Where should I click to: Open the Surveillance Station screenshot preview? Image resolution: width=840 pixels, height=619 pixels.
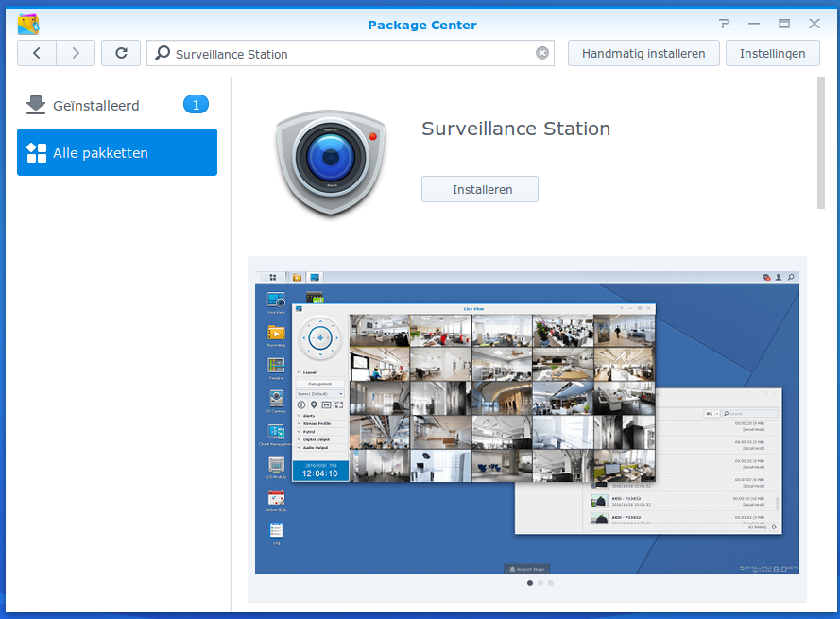527,422
